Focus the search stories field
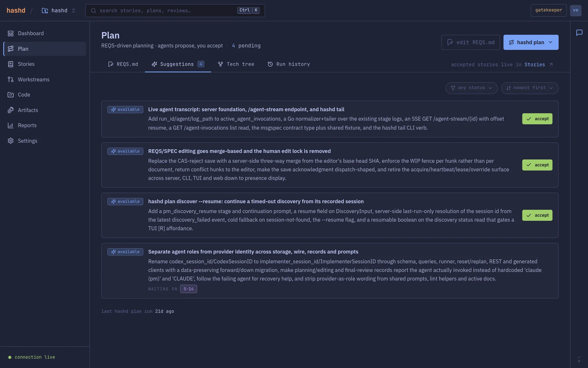The height and width of the screenshot is (368, 588). pos(175,10)
